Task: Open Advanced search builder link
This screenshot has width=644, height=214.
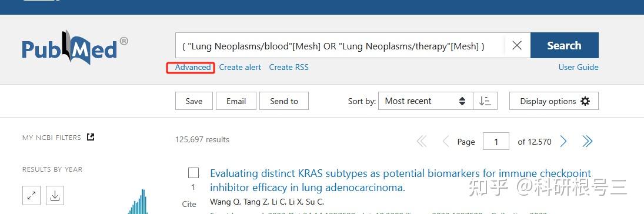Action: (193, 68)
